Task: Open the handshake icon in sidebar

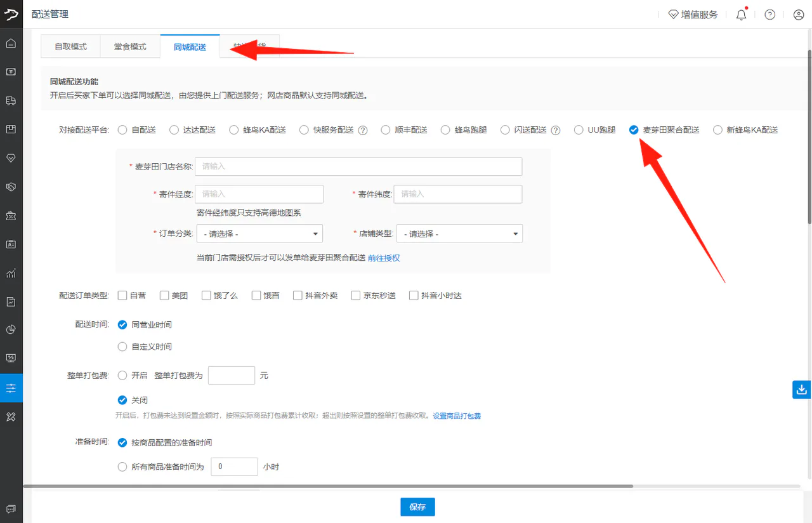Action: point(11,187)
